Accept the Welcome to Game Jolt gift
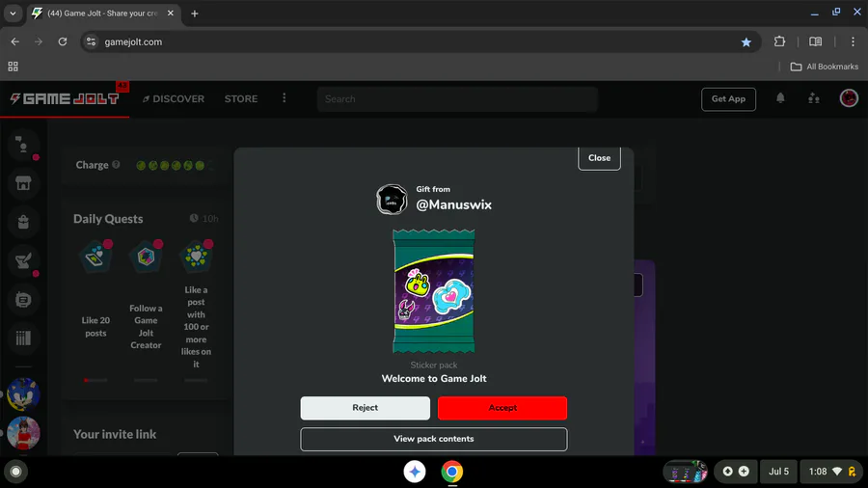The image size is (868, 488). click(x=502, y=408)
